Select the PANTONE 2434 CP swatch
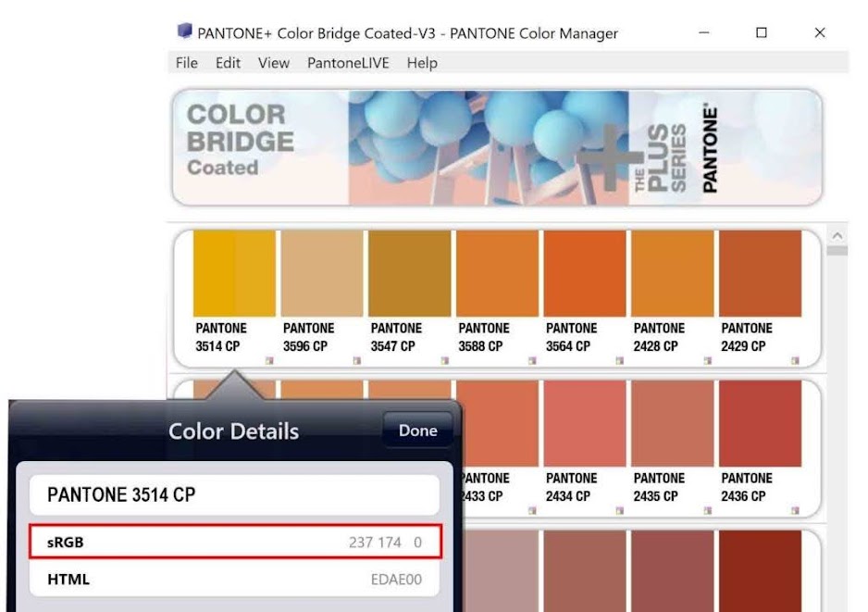The width and height of the screenshot is (868, 612). pyautogui.click(x=585, y=423)
